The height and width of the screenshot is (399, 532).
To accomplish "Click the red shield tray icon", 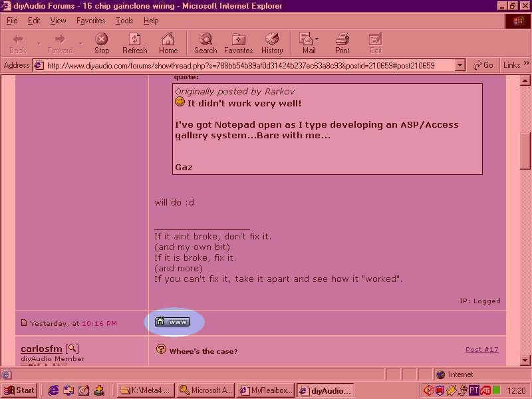I will point(440,390).
